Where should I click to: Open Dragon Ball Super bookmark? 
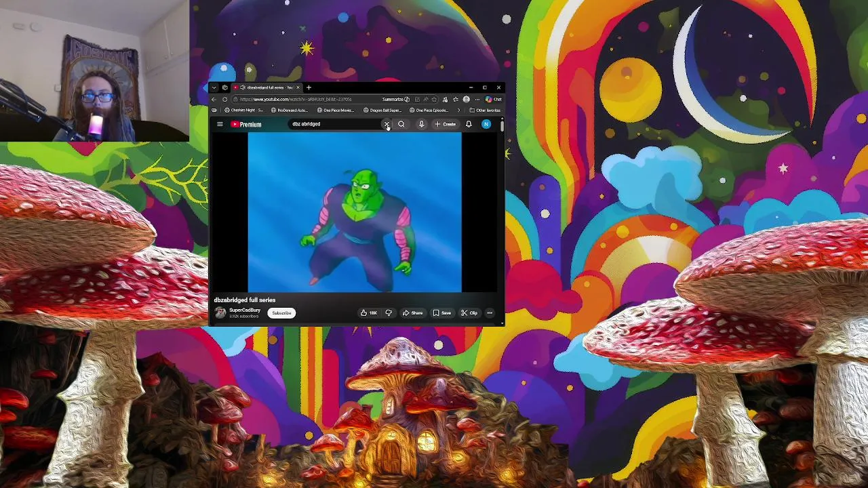click(382, 110)
